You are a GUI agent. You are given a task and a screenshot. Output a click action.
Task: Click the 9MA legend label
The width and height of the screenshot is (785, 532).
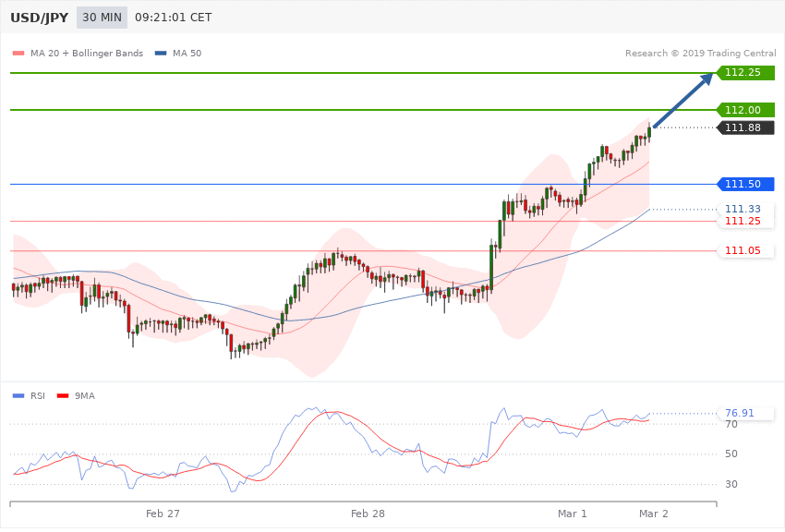click(x=85, y=396)
